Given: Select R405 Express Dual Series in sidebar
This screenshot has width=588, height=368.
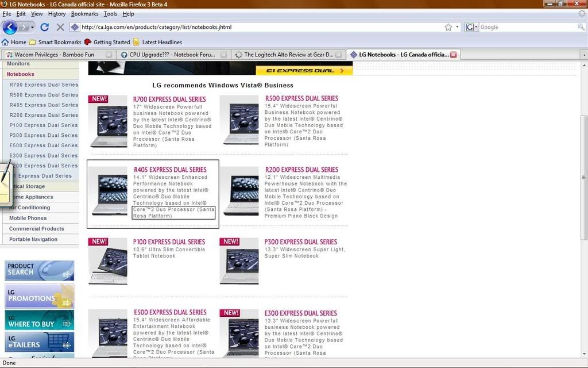Looking at the screenshot, I should pyautogui.click(x=44, y=105).
